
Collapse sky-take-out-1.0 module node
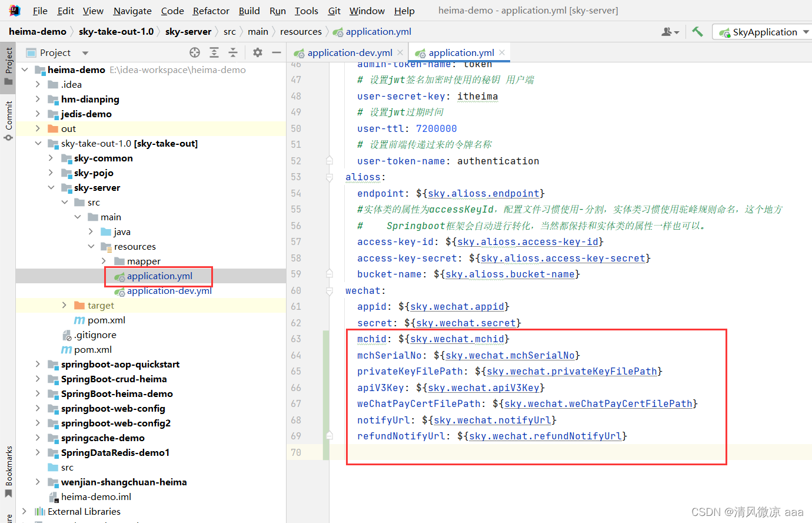click(38, 143)
